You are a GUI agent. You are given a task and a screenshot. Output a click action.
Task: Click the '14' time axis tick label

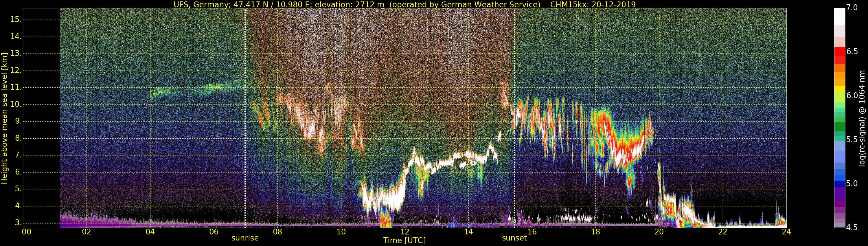click(x=468, y=232)
